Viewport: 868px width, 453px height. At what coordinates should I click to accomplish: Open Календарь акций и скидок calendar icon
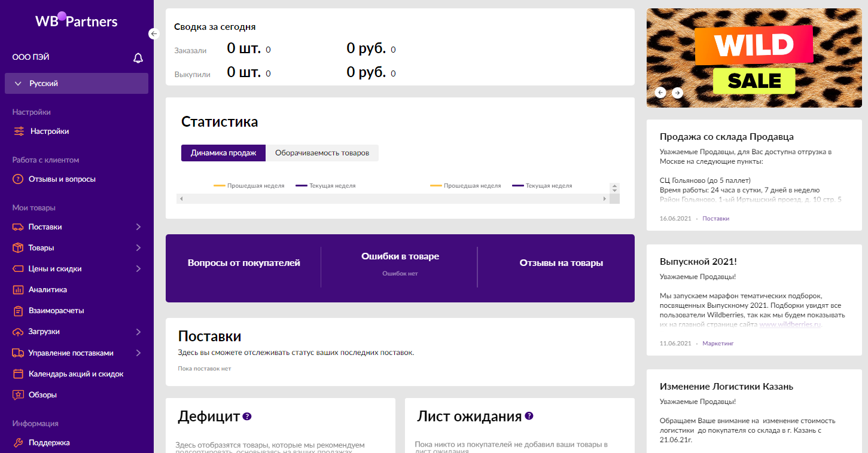coord(18,374)
